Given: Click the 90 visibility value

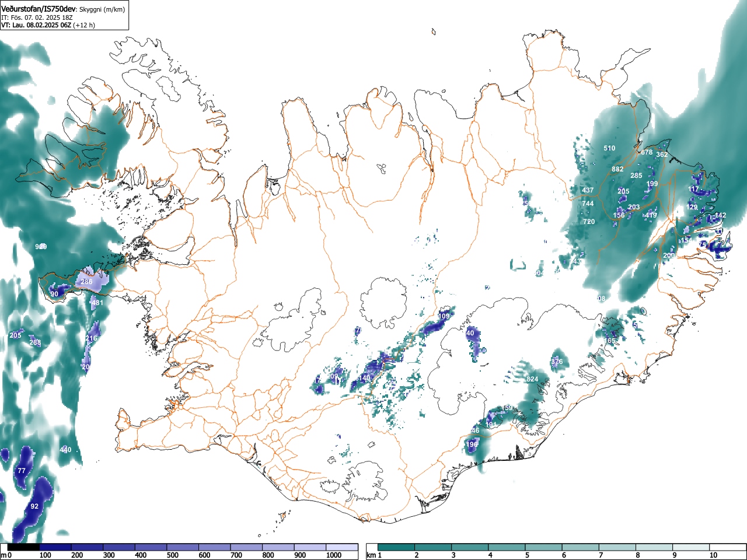Looking at the screenshot, I should (x=54, y=294).
